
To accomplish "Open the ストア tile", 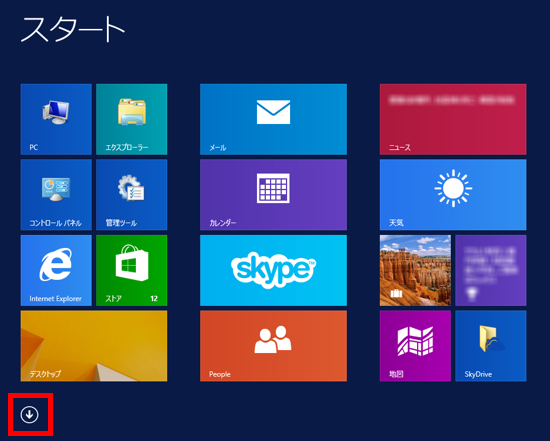I will [x=132, y=270].
